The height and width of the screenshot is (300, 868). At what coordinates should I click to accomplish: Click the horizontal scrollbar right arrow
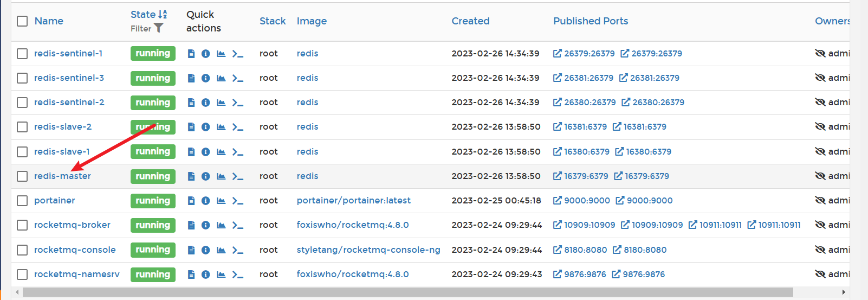point(843,292)
